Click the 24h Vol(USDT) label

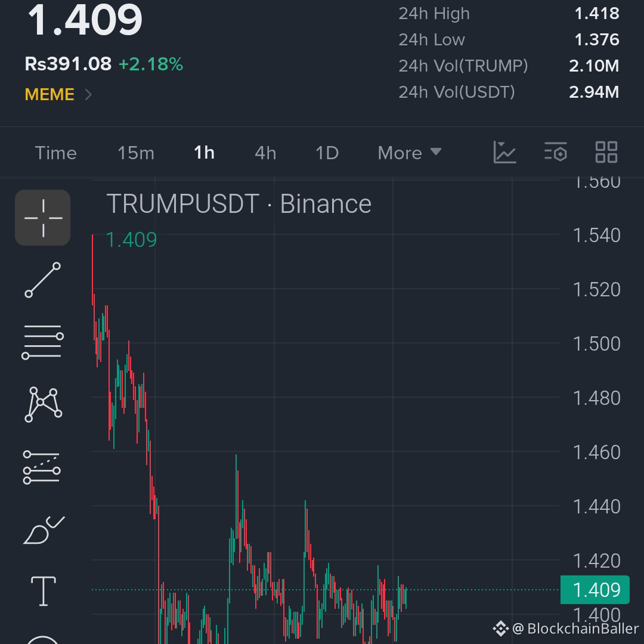457,92
